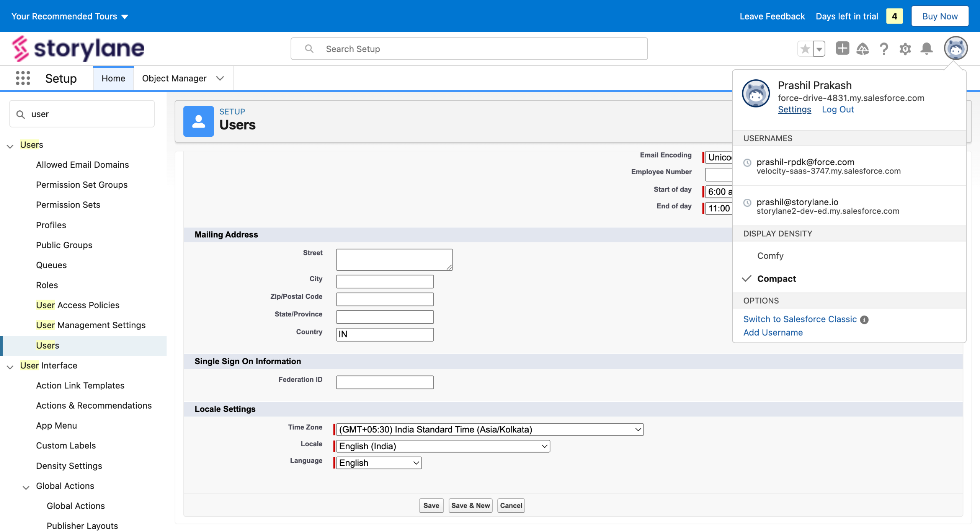Expand Your Recommended Tours dropdown

70,16
